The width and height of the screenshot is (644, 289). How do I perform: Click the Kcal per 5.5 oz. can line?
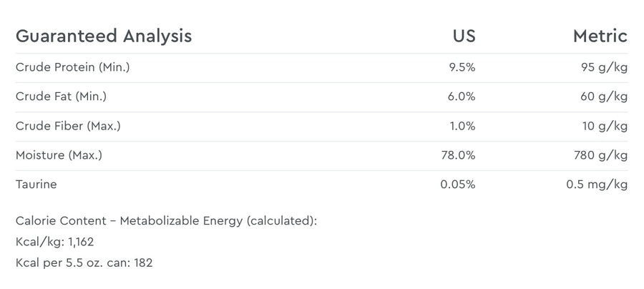(84, 263)
